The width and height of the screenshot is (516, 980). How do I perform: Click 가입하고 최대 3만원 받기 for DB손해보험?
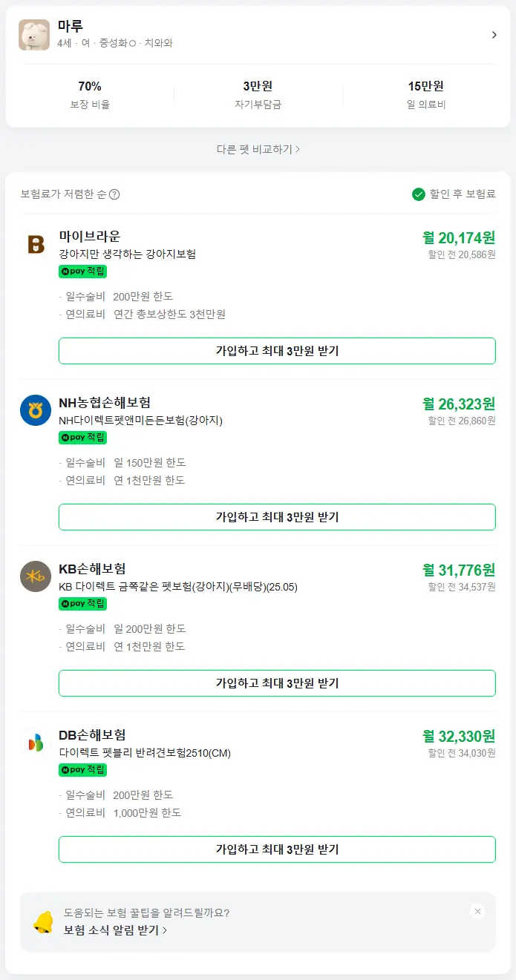[x=277, y=849]
